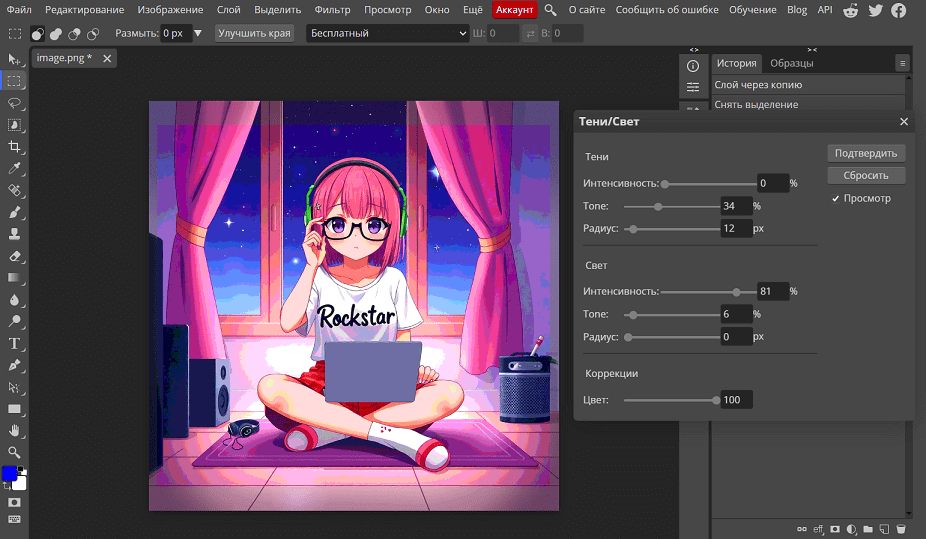The width and height of the screenshot is (926, 539).
Task: Toggle the Просмотр preview checkbox
Action: [836, 199]
